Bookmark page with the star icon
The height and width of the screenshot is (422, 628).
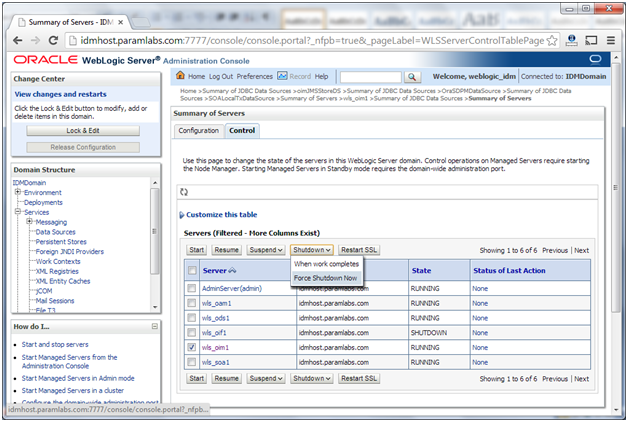[x=552, y=40]
